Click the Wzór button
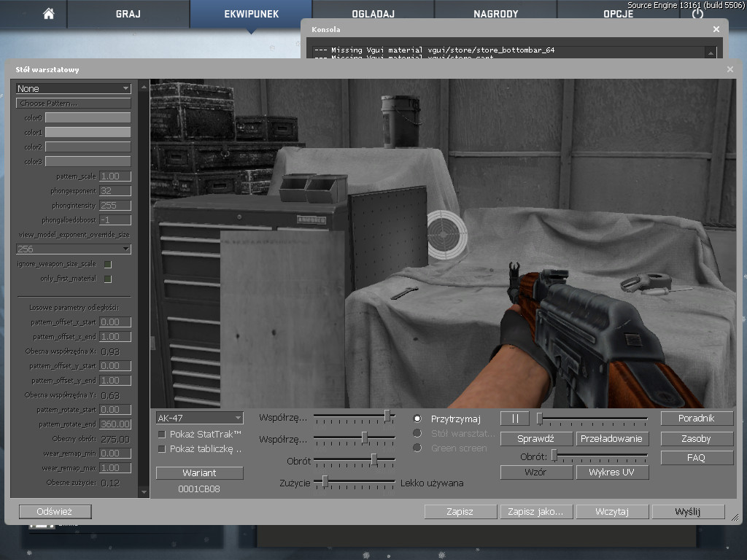Image resolution: width=747 pixels, height=560 pixels. [x=536, y=472]
